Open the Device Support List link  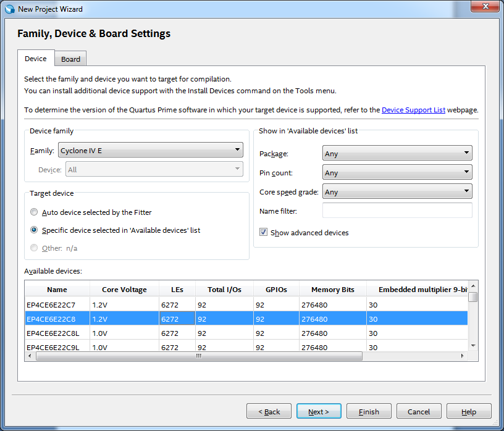point(413,110)
